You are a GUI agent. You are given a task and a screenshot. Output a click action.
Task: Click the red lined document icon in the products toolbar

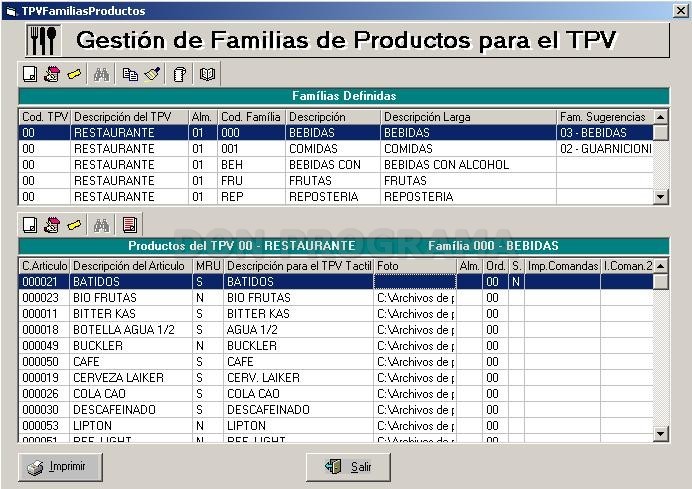tap(130, 225)
